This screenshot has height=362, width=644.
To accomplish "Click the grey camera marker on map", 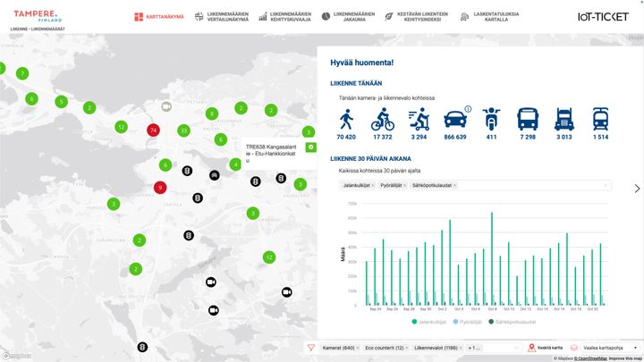I will (166, 106).
